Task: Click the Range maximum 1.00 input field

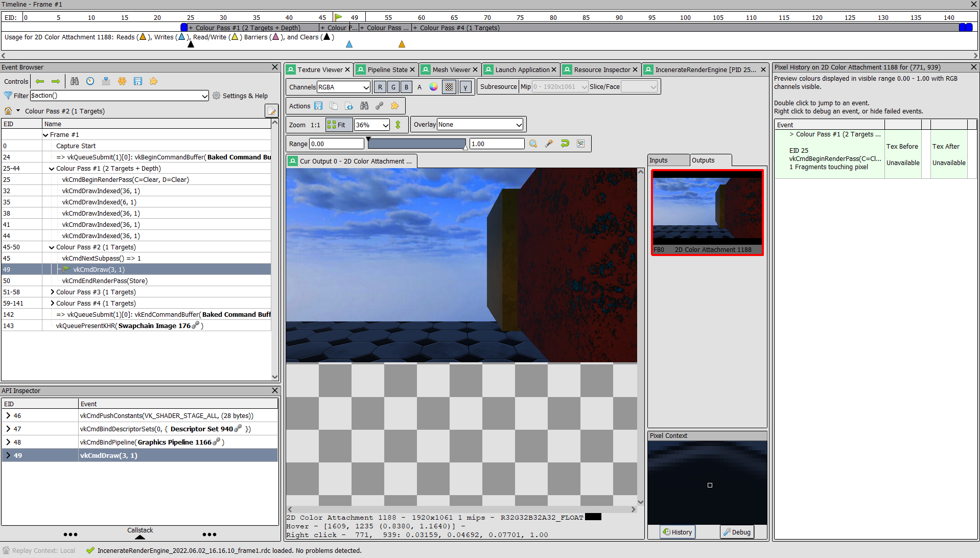Action: (497, 144)
